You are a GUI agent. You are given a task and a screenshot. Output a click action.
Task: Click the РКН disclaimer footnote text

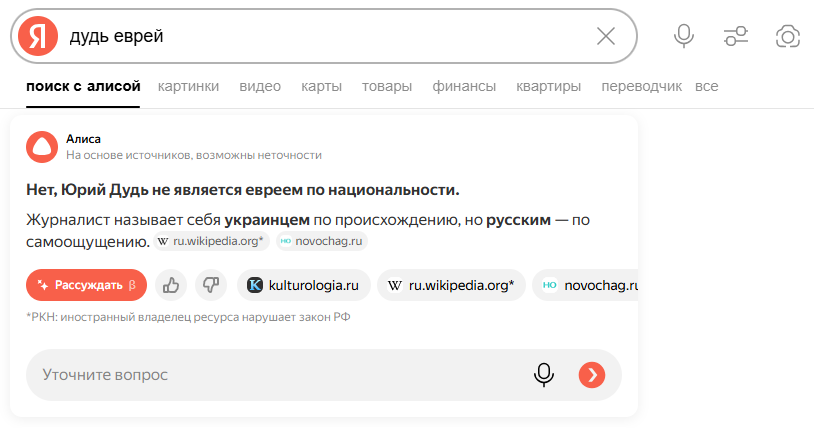pyautogui.click(x=188, y=317)
